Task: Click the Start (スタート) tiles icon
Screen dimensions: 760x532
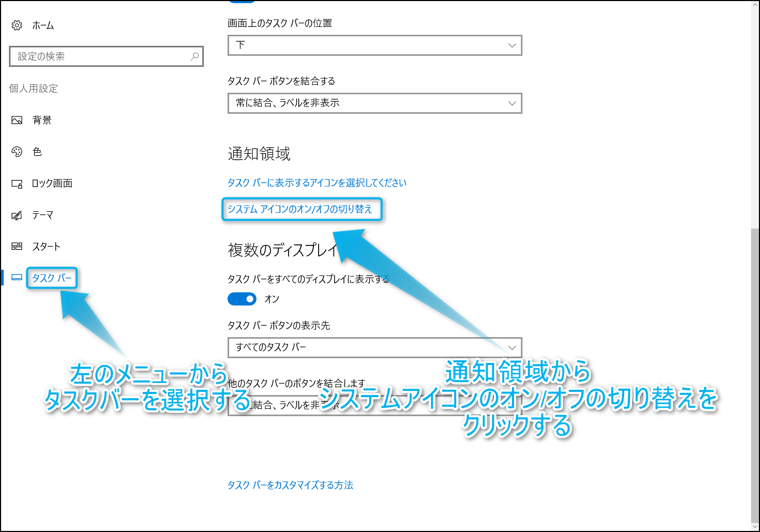Action: pyautogui.click(x=17, y=247)
